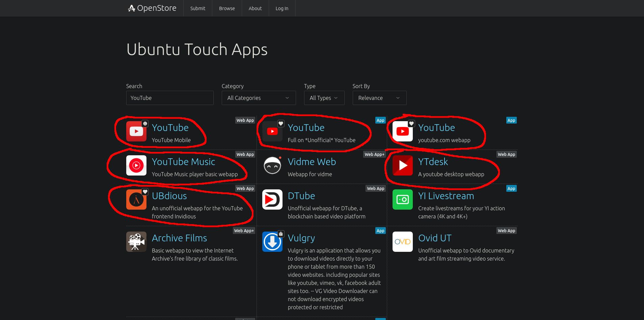
Task: Click the heart badge on youtube.com webapp icon
Action: (x=411, y=124)
